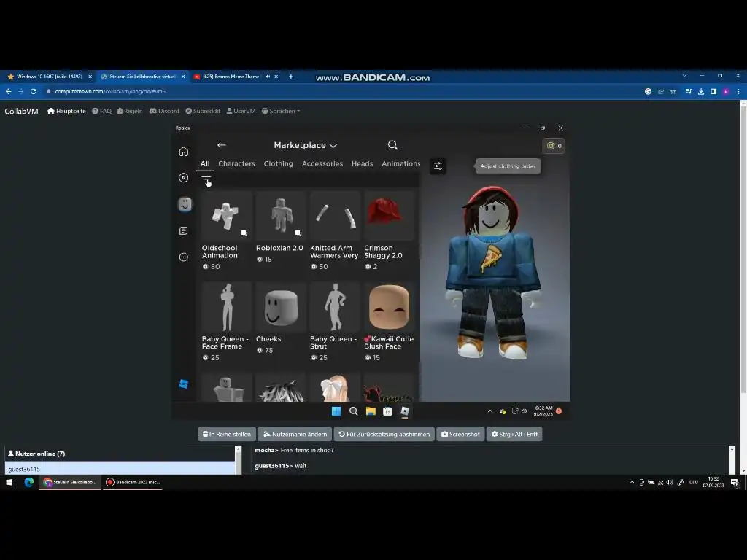The width and height of the screenshot is (747, 560).
Task: Open the Knitted Arm Warmers item
Action: [334, 231]
